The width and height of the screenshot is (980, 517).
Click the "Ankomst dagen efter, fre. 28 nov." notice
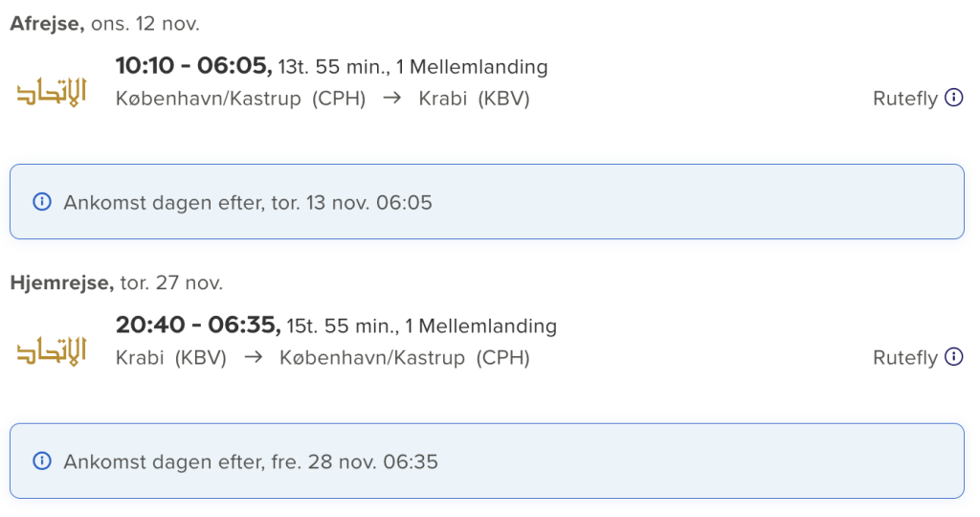click(487, 461)
